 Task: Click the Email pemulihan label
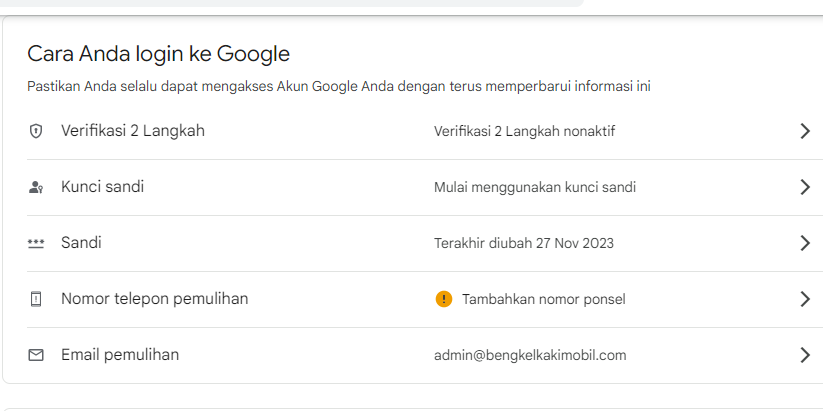120,355
